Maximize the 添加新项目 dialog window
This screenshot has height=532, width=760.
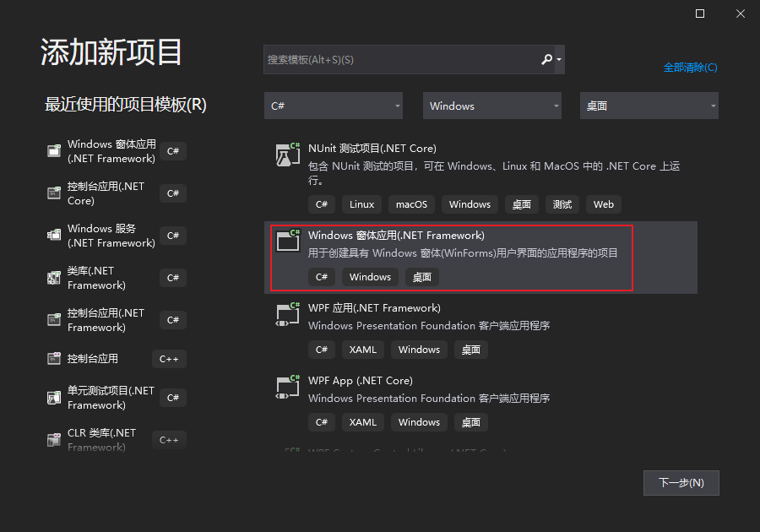pyautogui.click(x=700, y=14)
